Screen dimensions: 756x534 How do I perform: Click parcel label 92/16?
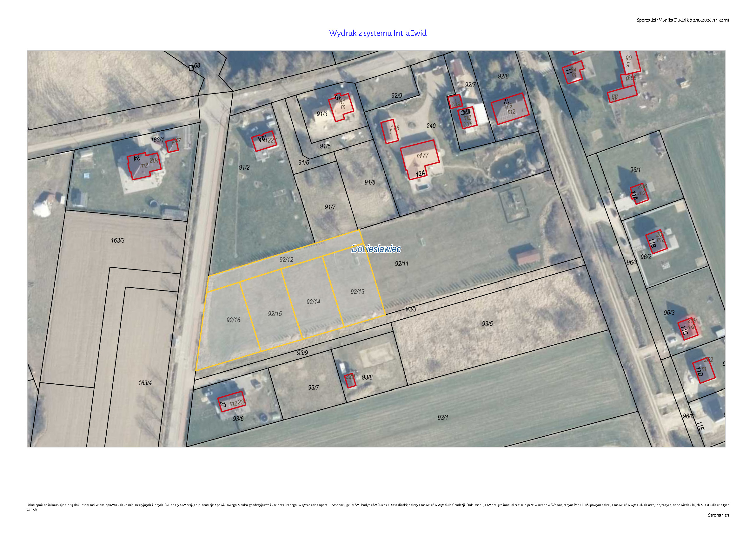233,320
